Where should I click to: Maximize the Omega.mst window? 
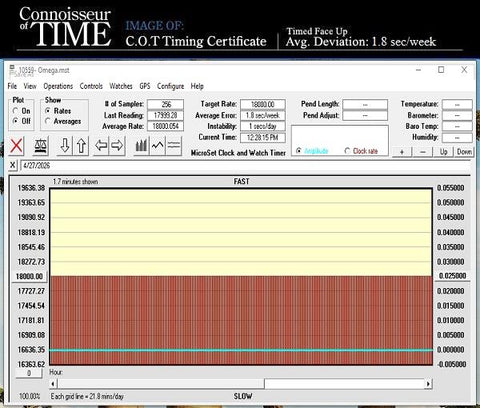(x=441, y=69)
